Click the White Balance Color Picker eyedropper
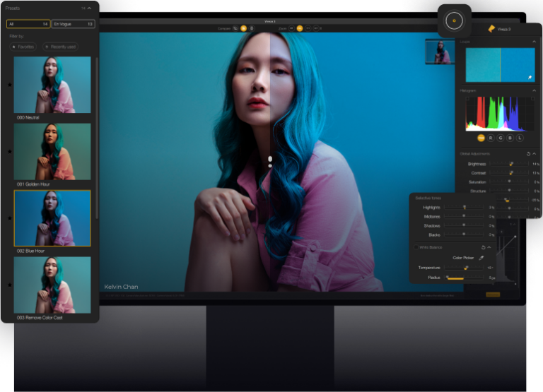Image resolution: width=543 pixels, height=392 pixels. coord(481,258)
